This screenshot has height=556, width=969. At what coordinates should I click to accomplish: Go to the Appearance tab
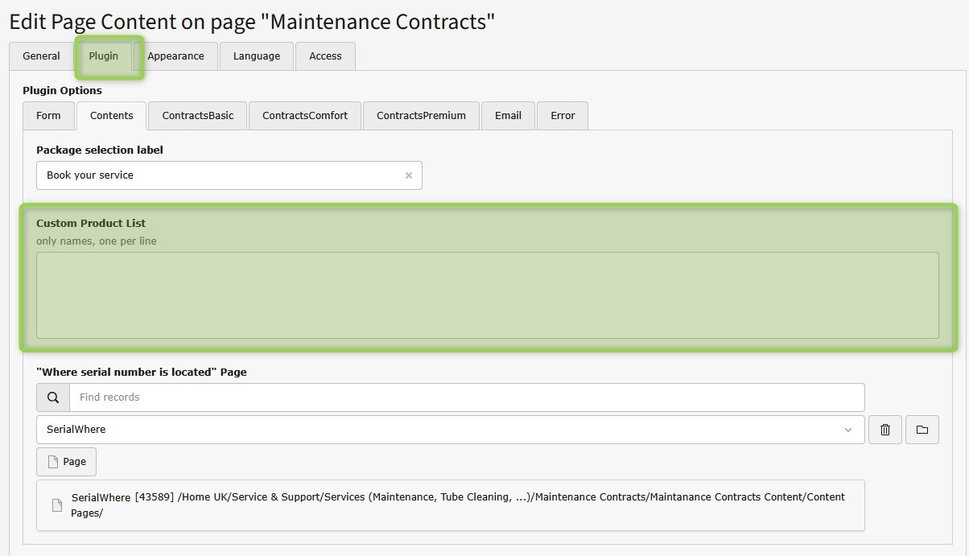[x=176, y=56]
